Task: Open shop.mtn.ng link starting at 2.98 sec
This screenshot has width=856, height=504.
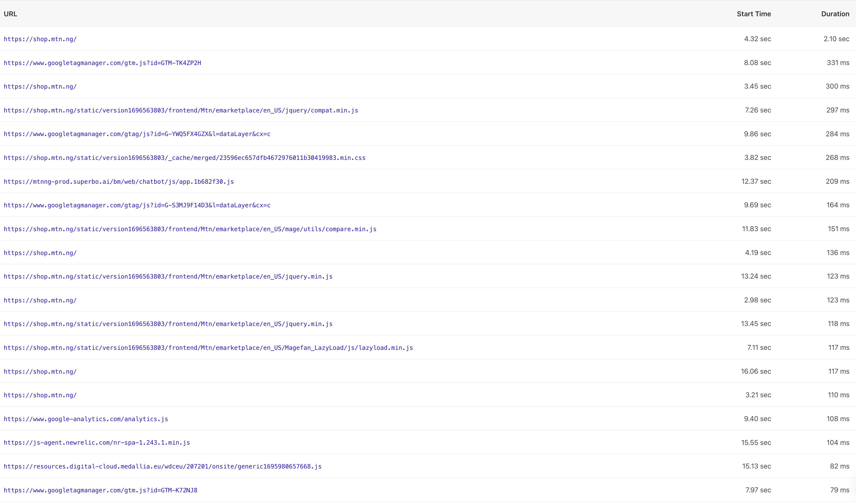Action: coord(40,300)
